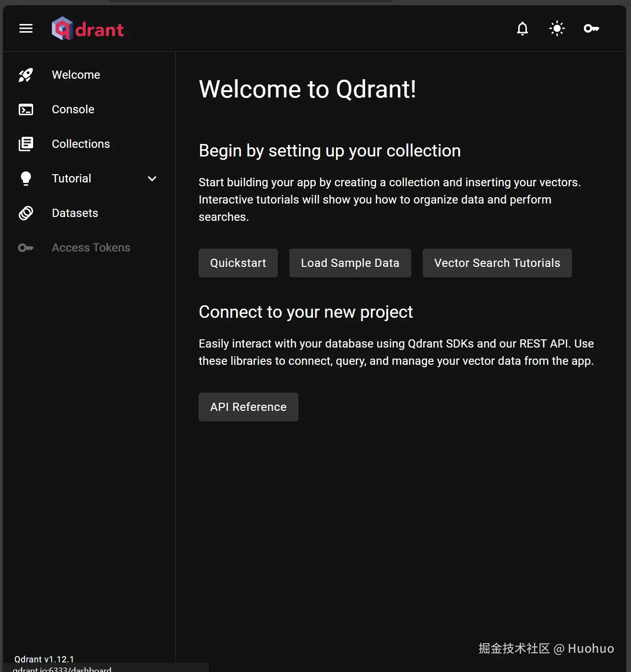The image size is (631, 672).
Task: Click the Datasets rings icon
Action: [26, 213]
